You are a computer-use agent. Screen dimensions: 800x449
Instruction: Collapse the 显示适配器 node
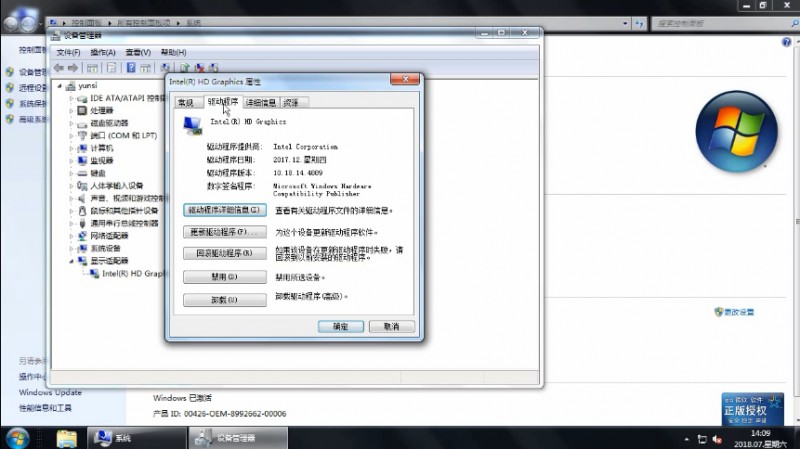(x=71, y=261)
